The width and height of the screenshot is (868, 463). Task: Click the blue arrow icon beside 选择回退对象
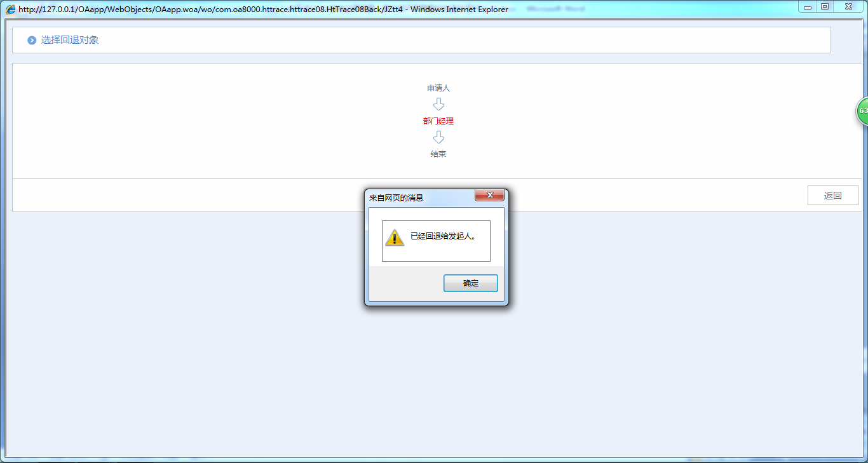(x=32, y=41)
